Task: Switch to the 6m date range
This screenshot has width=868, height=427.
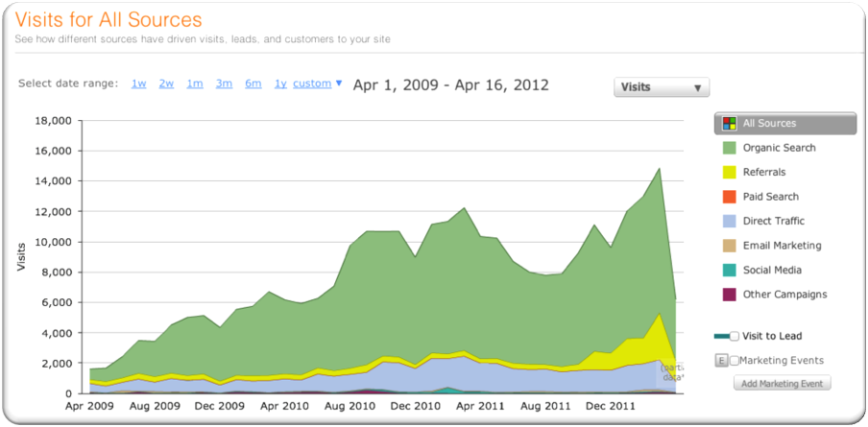Action: 253,83
